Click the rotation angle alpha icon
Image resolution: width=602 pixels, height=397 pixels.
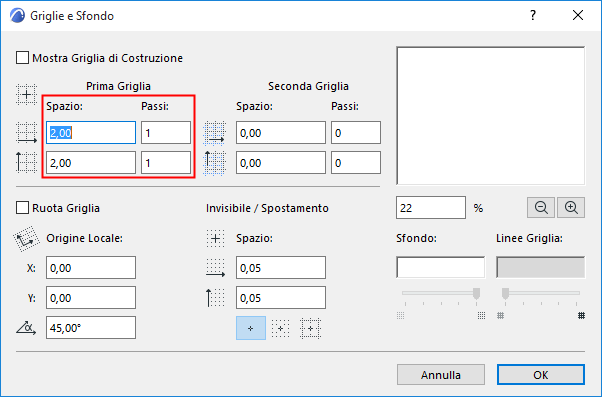tap(26, 328)
